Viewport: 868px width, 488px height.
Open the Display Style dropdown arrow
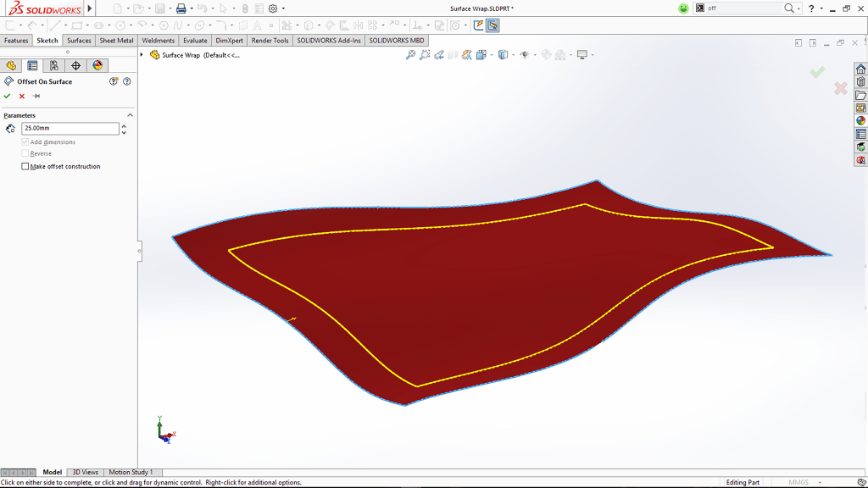[513, 53]
